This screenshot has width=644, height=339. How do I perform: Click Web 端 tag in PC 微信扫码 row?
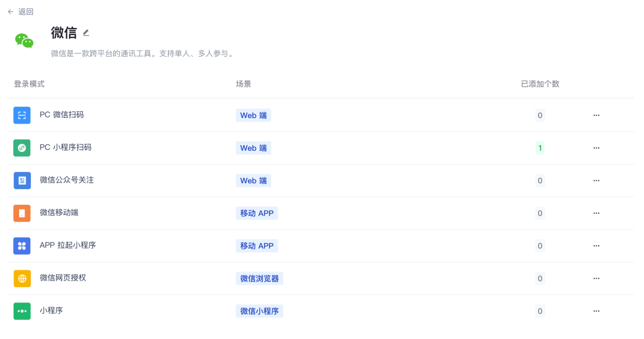pos(253,115)
